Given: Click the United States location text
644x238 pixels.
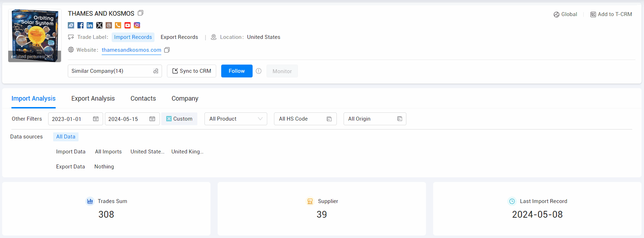Looking at the screenshot, I should tap(264, 37).
